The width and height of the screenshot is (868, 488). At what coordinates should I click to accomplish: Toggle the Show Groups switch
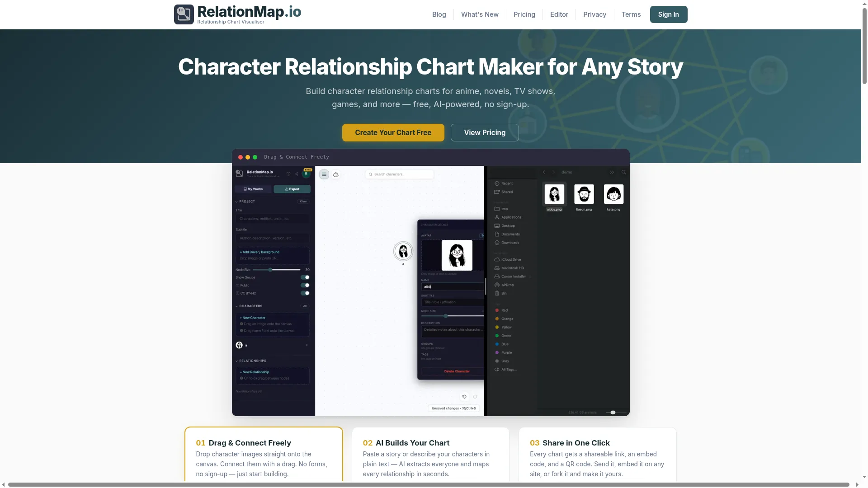(x=305, y=277)
